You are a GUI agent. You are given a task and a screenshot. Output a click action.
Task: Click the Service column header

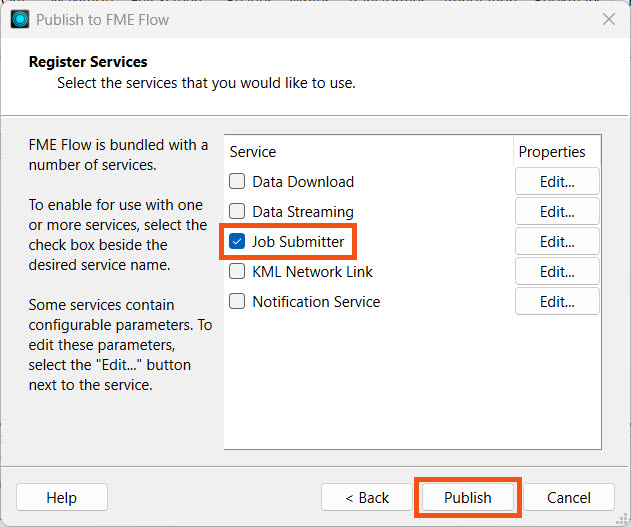(253, 152)
